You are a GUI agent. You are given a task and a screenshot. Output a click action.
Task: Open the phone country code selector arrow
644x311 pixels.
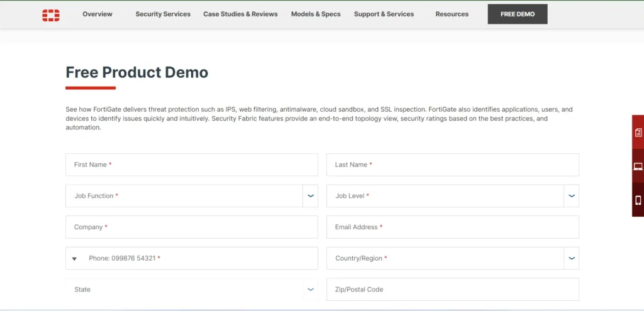tap(74, 259)
